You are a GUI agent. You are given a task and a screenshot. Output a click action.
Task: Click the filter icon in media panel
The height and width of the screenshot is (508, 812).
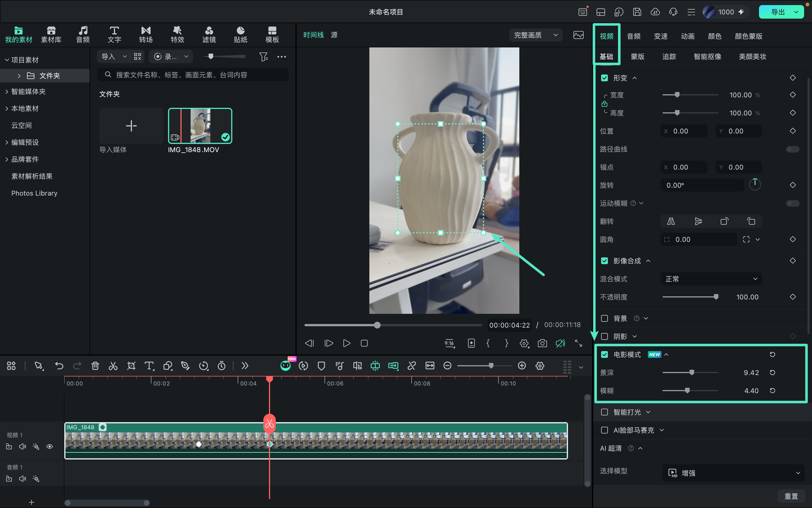[263, 56]
